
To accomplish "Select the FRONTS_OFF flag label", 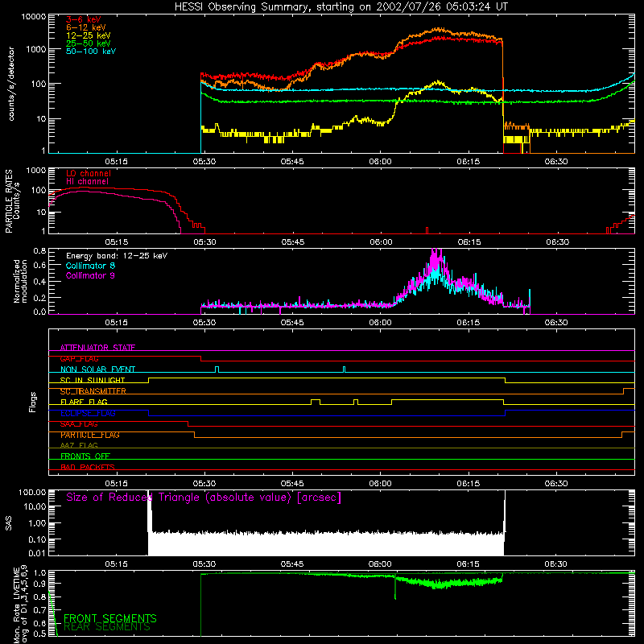I will pyautogui.click(x=85, y=456).
